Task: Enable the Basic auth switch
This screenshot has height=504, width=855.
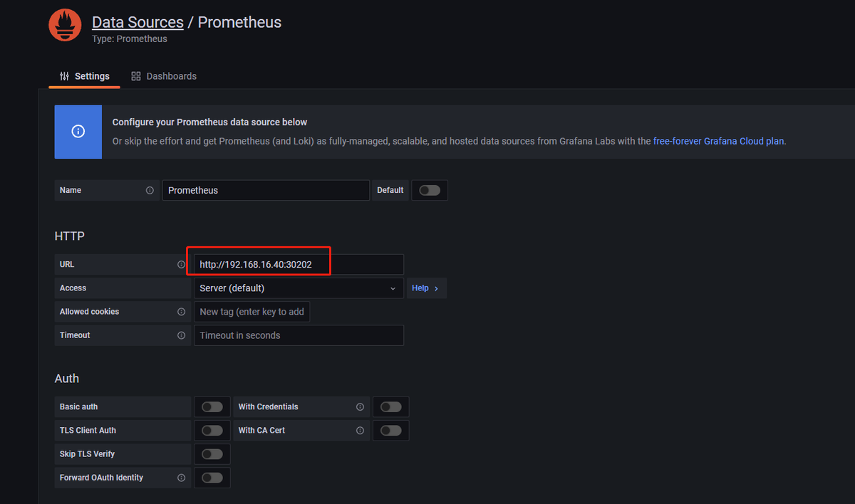Action: pyautogui.click(x=212, y=407)
